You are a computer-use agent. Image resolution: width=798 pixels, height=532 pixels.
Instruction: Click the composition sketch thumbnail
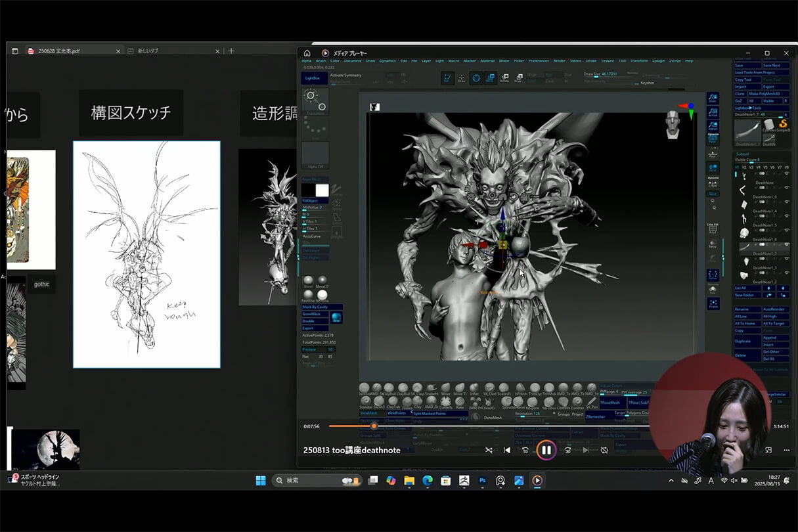146,254
